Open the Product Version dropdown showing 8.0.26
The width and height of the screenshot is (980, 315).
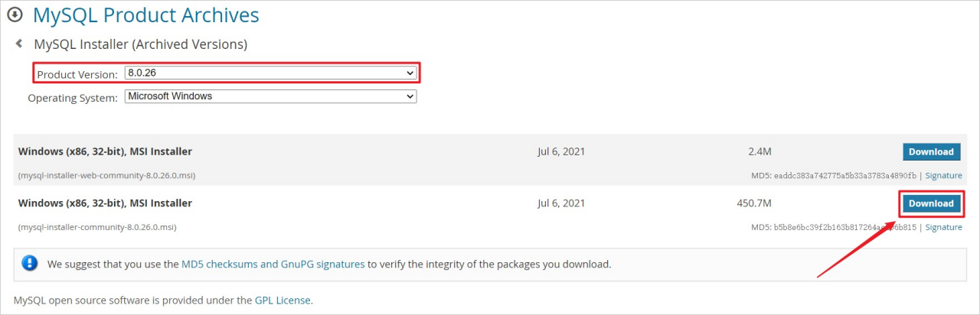click(270, 73)
